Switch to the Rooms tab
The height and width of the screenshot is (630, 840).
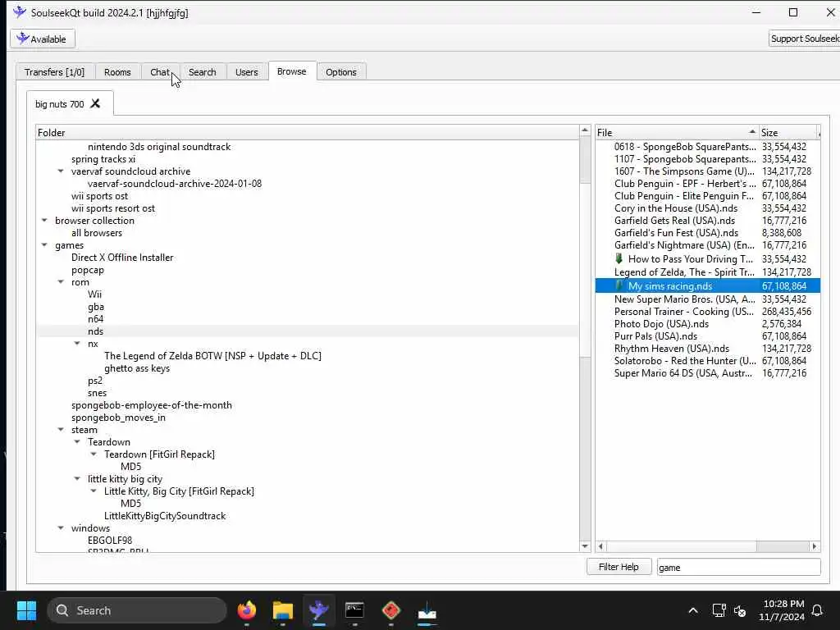117,72
